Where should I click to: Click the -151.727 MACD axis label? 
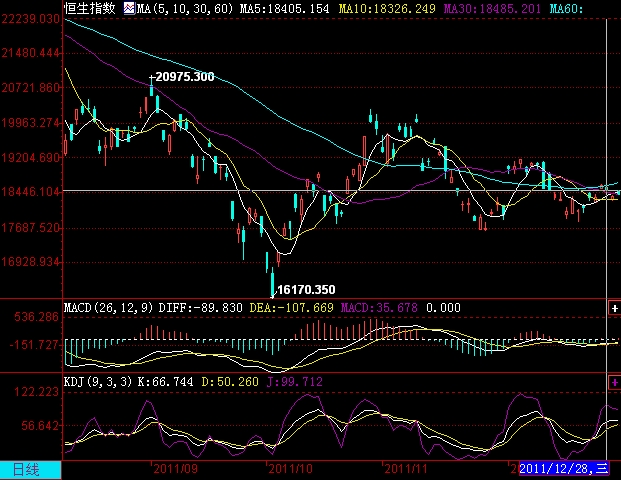tap(34, 345)
